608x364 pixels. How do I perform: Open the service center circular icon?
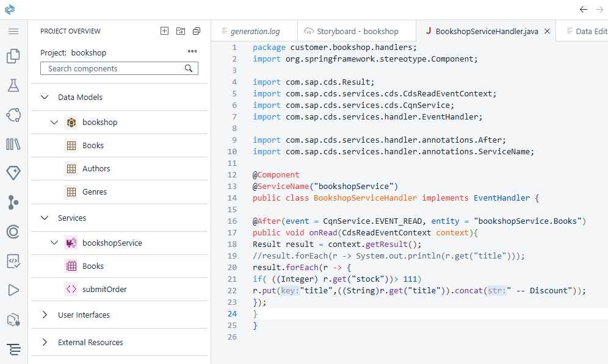click(13, 115)
